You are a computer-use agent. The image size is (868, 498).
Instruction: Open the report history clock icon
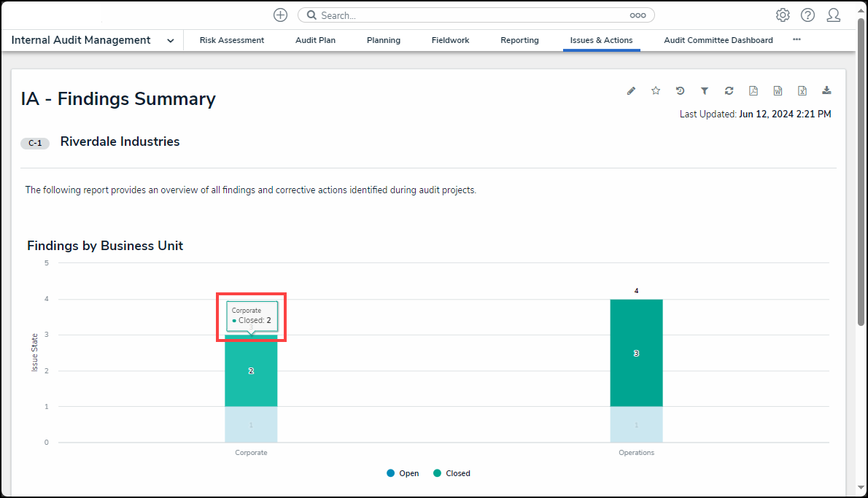click(x=680, y=91)
